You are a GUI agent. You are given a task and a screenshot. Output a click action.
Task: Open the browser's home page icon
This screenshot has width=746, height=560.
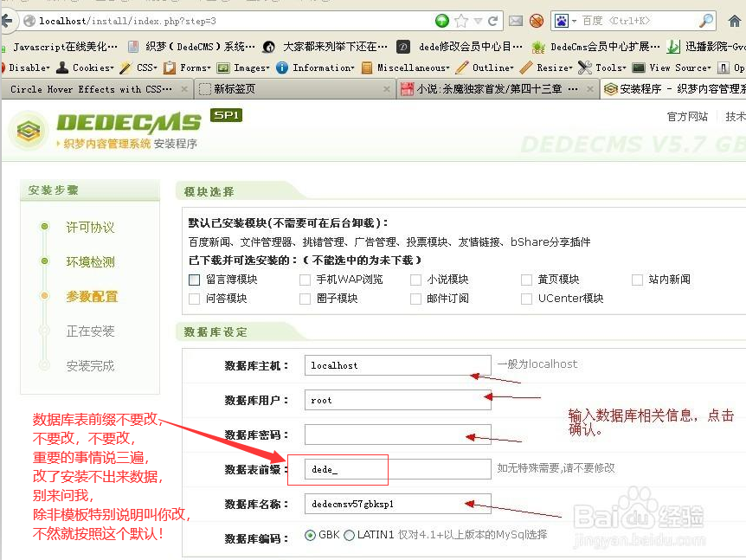point(733,19)
